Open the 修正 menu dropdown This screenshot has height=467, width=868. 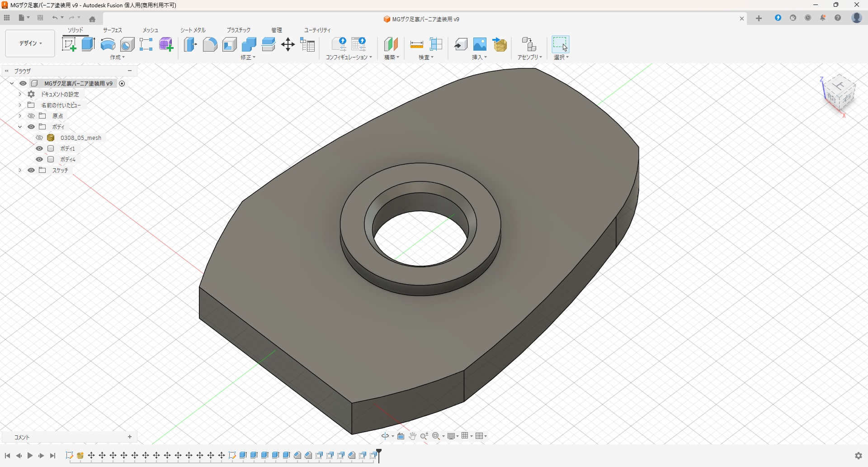(x=248, y=57)
